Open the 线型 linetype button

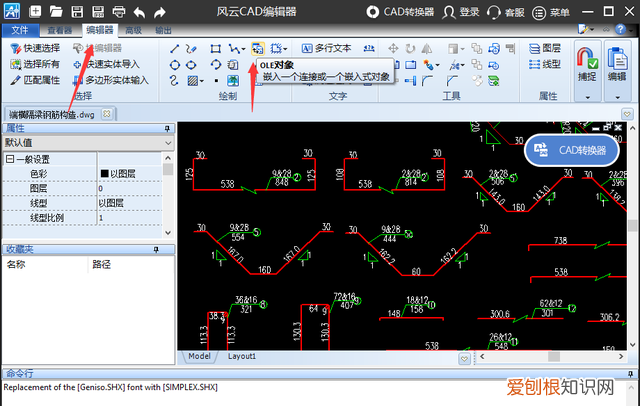pyautogui.click(x=545, y=64)
